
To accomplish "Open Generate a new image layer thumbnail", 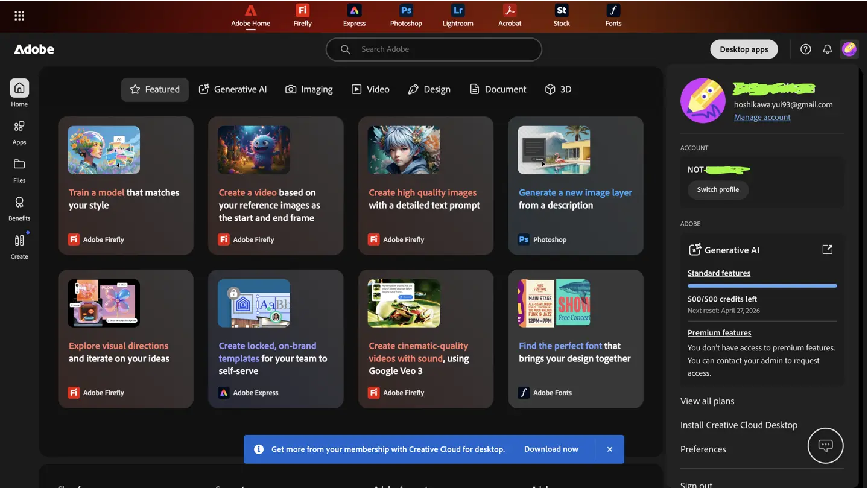I will [x=554, y=150].
